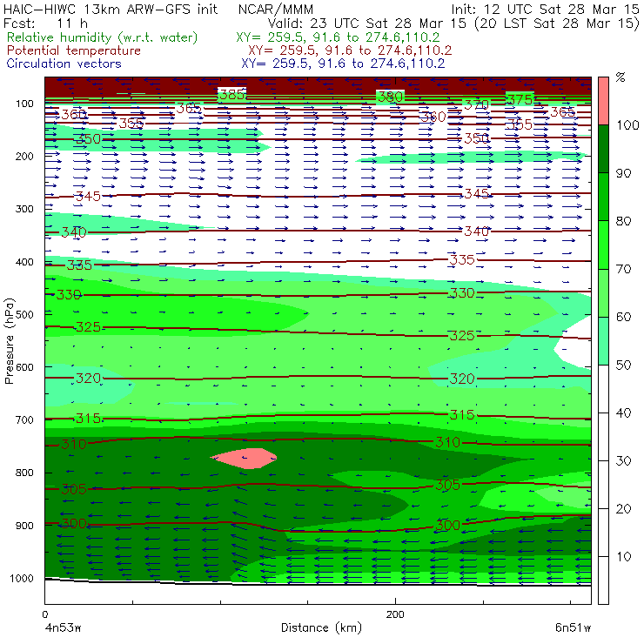Pick the 50–60% aqua colorbar segment

pos(603,341)
